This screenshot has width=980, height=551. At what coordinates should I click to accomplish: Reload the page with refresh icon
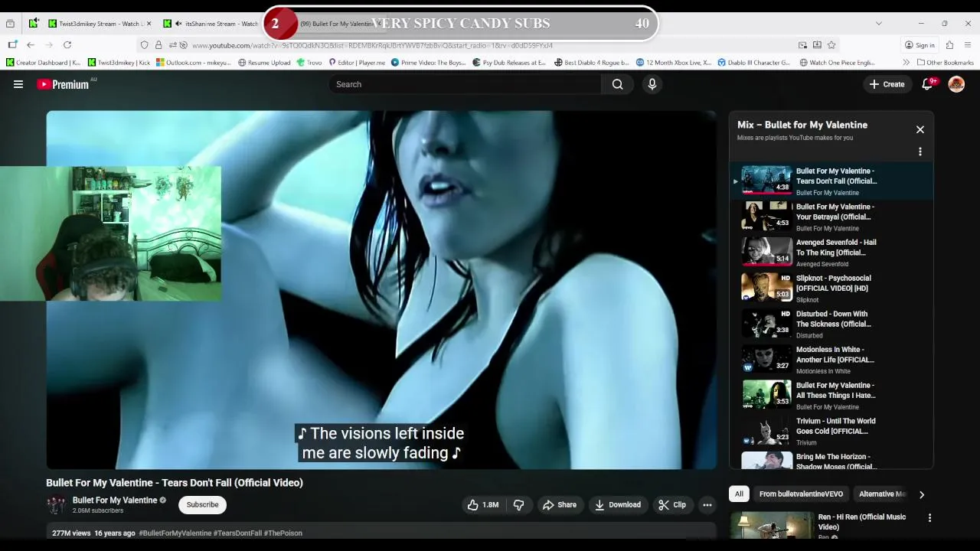point(67,45)
